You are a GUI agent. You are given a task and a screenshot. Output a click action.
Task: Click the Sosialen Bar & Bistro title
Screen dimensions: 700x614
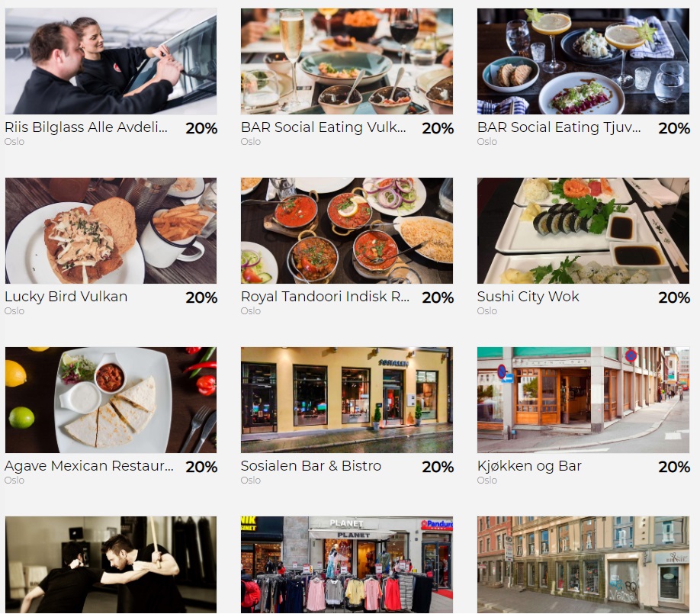[311, 466]
